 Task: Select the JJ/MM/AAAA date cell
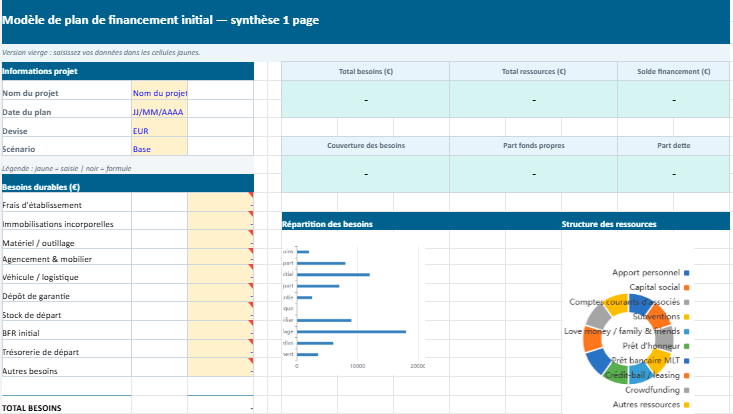coord(159,112)
